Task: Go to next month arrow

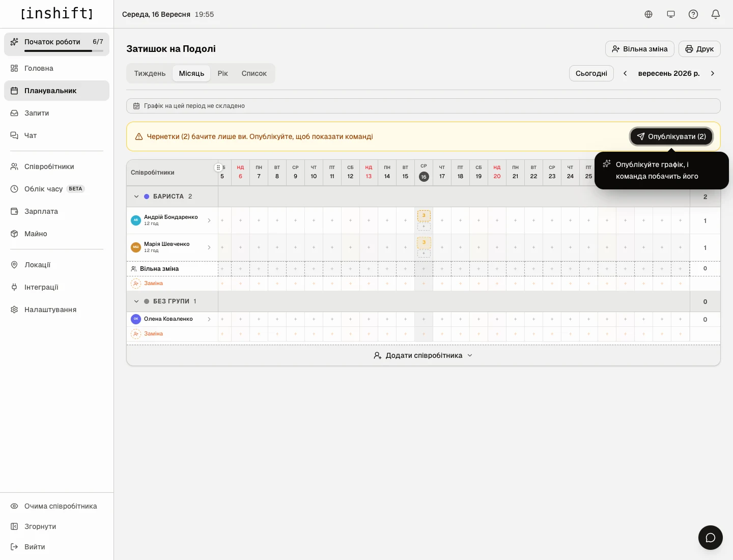Action: [713, 73]
